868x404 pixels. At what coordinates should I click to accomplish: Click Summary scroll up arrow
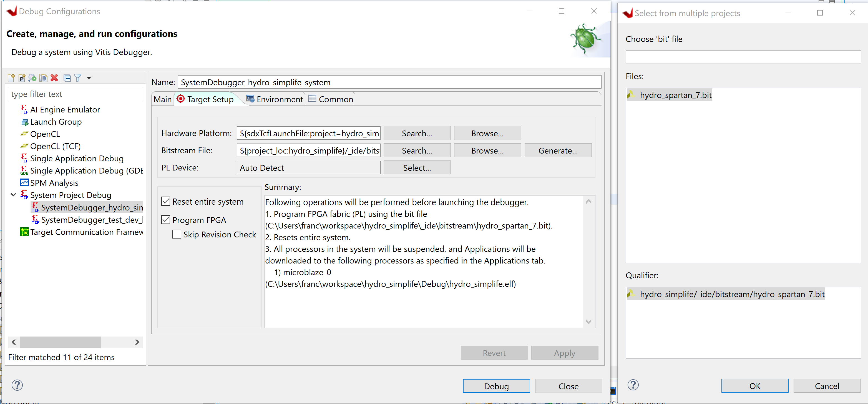(589, 201)
